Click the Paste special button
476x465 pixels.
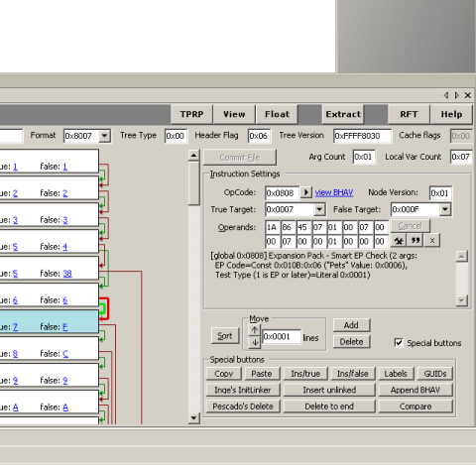point(262,374)
